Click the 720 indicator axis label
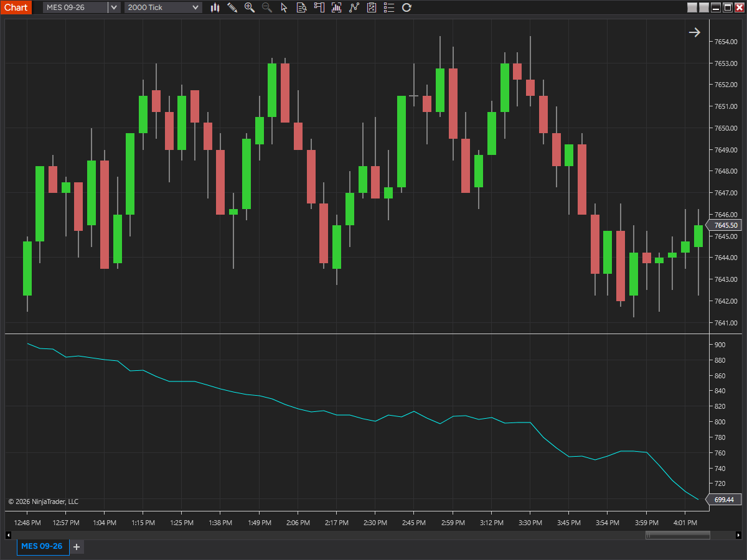 (720, 483)
